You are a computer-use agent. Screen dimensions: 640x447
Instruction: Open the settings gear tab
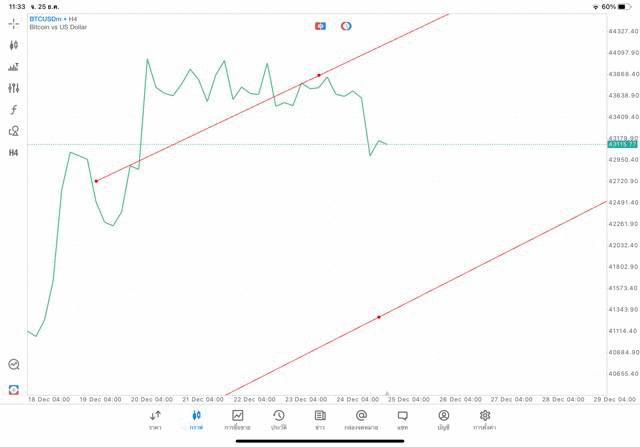click(x=485, y=419)
